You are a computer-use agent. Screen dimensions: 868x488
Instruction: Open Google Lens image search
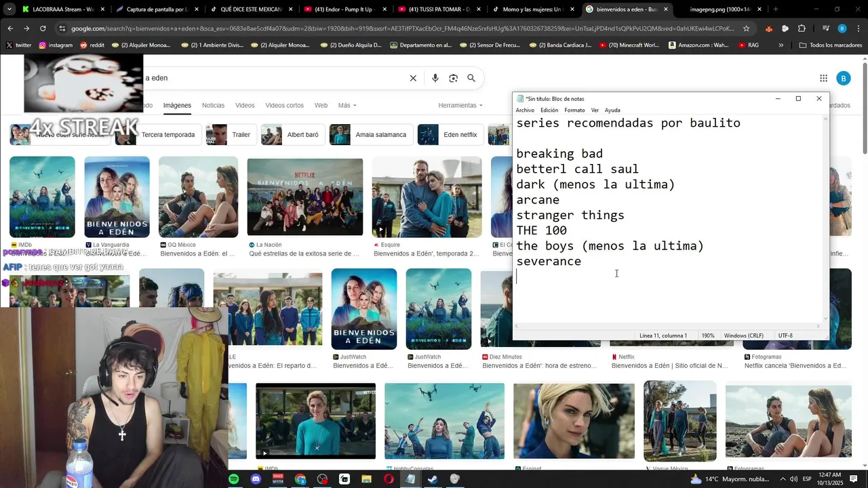tap(453, 78)
